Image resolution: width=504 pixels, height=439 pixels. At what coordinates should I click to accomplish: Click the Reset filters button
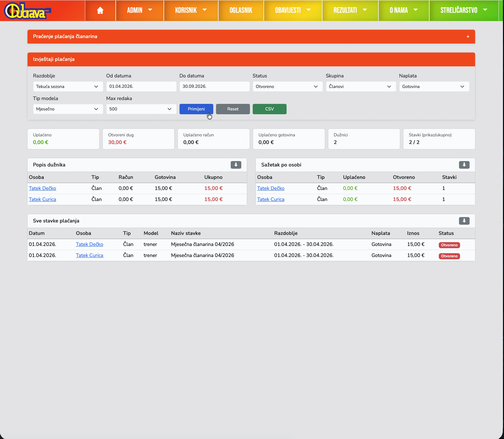click(x=233, y=109)
